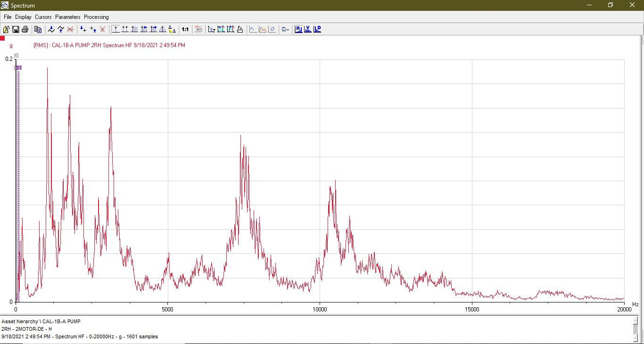Click the Spectrum window title bar icon
The width and height of the screenshot is (644, 344).
pyautogui.click(x=5, y=5)
